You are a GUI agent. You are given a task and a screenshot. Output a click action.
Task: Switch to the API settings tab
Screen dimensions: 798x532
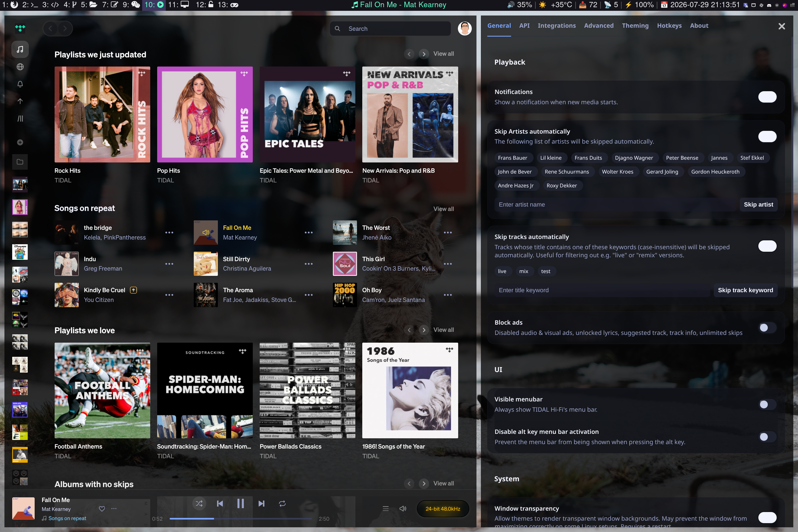click(524, 26)
